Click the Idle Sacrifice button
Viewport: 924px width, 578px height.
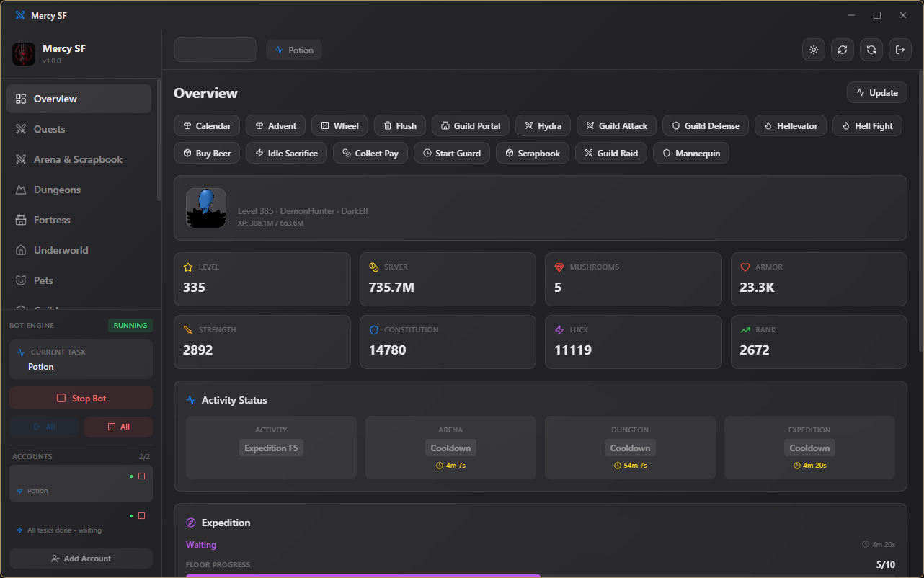coord(287,153)
